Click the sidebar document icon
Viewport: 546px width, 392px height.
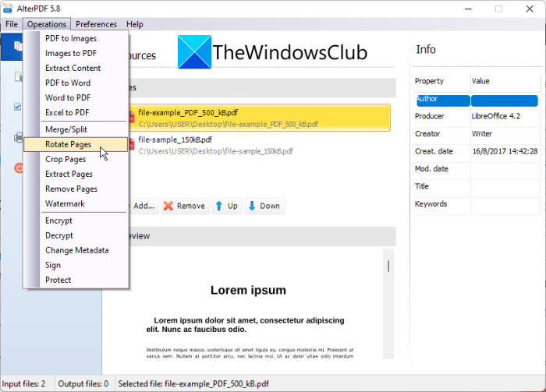coord(19,76)
